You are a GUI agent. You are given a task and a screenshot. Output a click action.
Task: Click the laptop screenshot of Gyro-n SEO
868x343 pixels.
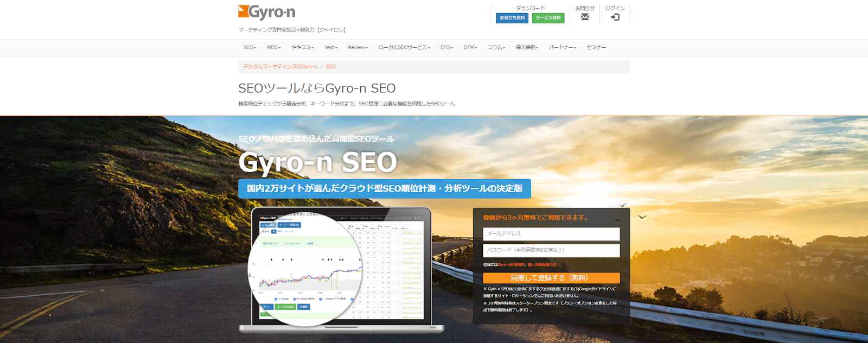point(341,270)
